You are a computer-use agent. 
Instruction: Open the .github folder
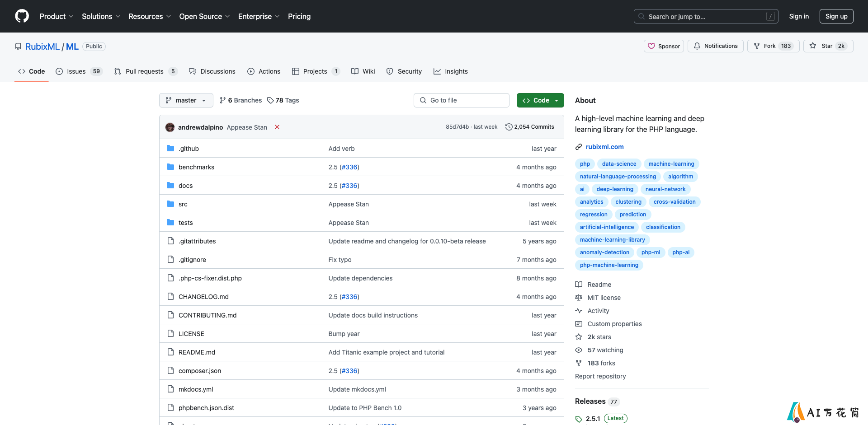[x=189, y=149]
